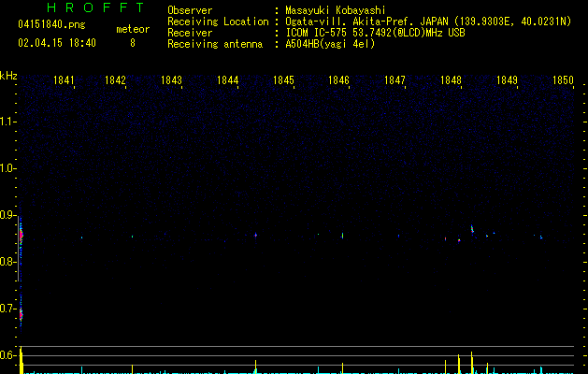Click the meteor echo just before 1846

pos(342,236)
